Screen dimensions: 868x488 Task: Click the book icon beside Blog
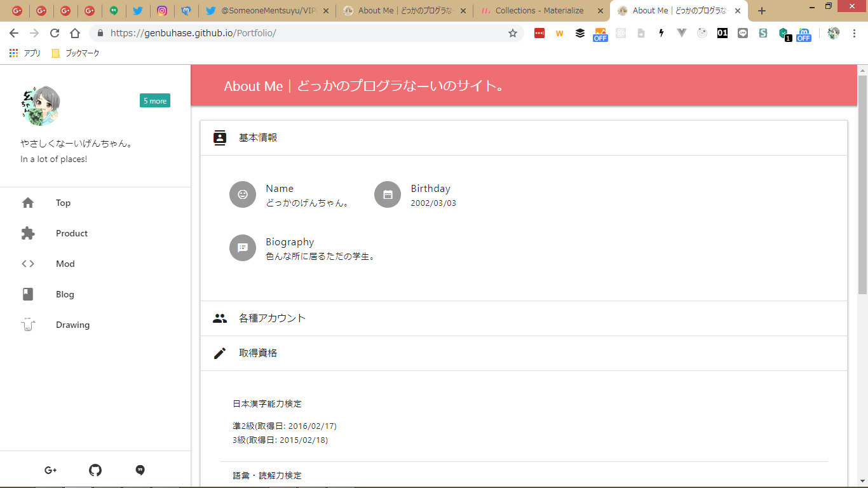(28, 294)
